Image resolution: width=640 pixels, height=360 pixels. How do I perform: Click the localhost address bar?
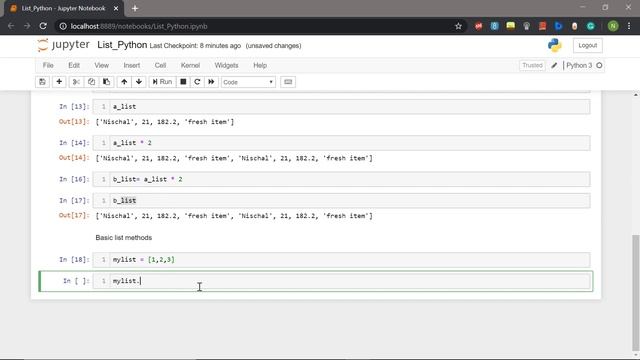pyautogui.click(x=261, y=26)
